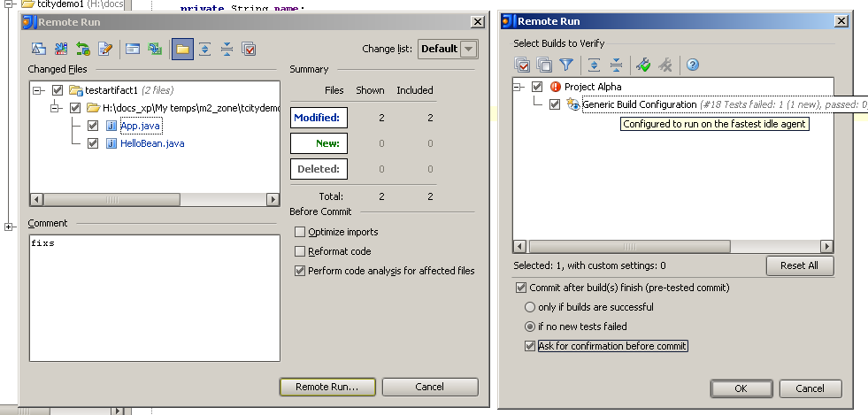
Task: Enable Reformat code checkbox
Action: (300, 251)
